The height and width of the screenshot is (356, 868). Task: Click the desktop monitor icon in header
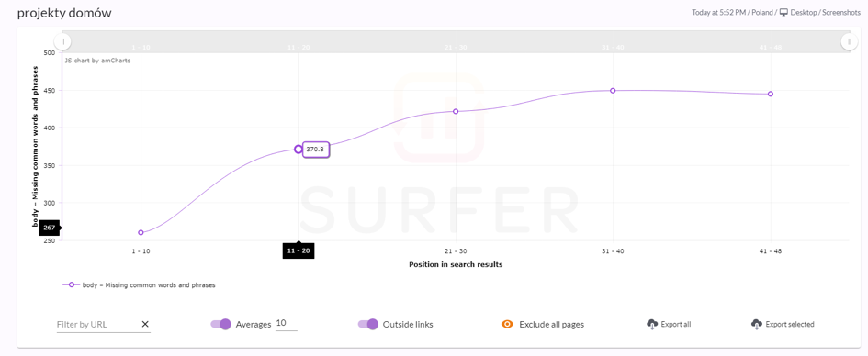pos(783,12)
